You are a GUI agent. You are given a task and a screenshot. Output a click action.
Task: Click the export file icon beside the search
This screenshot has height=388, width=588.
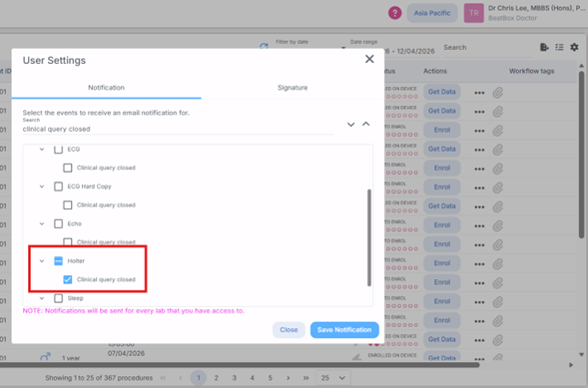point(544,47)
